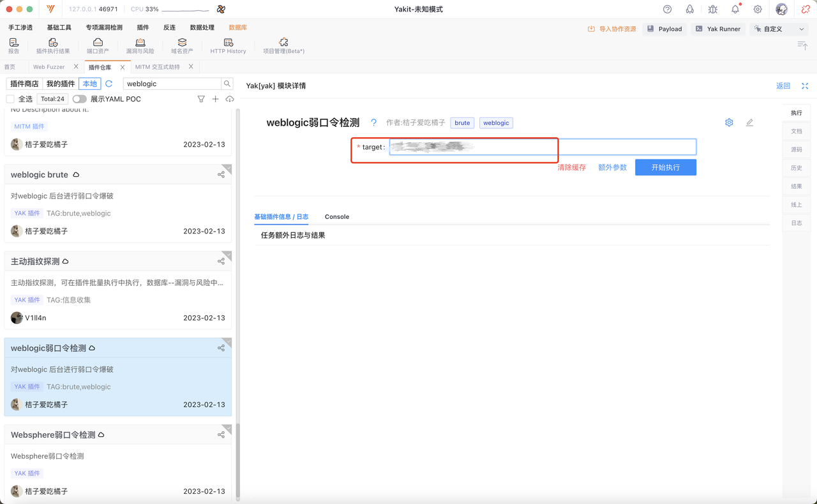Select 本地 source
Image resolution: width=817 pixels, height=504 pixels.
point(90,84)
